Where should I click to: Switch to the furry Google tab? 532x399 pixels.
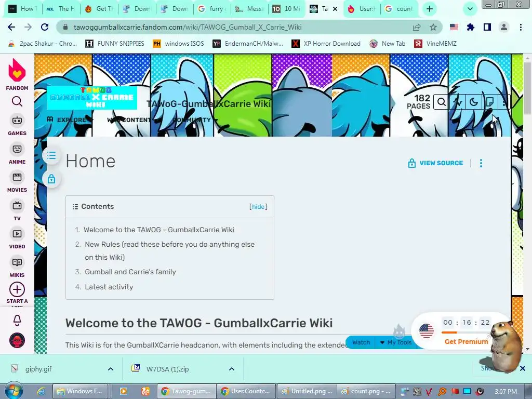point(212,9)
